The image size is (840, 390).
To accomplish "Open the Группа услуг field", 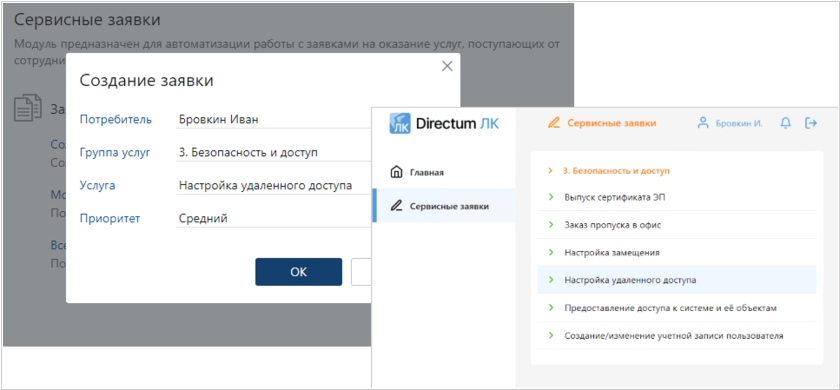I will pyautogui.click(x=273, y=153).
